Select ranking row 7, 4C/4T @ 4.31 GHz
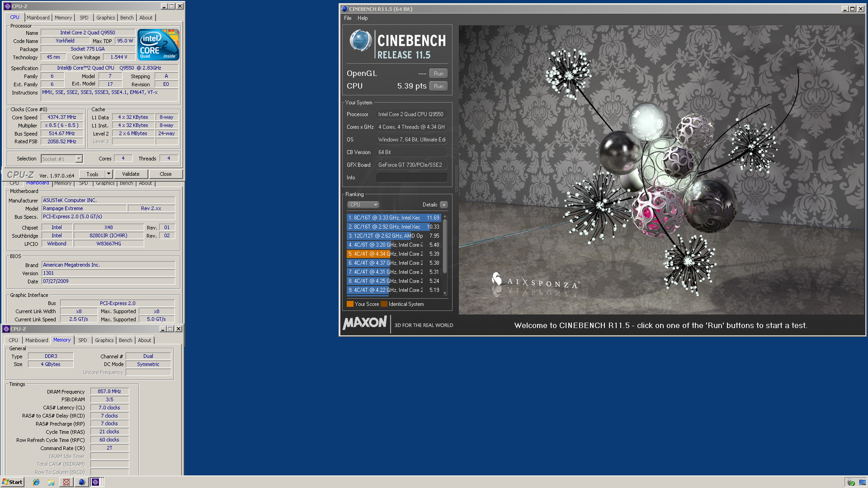This screenshot has width=868, height=488. [393, 272]
